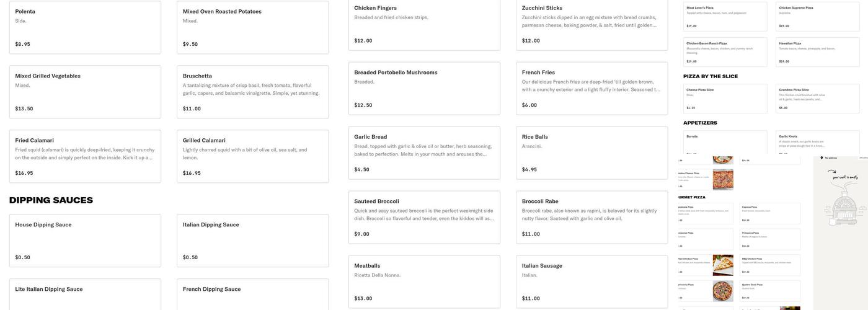Image resolution: width=868 pixels, height=310 pixels.
Task: Open the Meatballs item card
Action: 424,282
